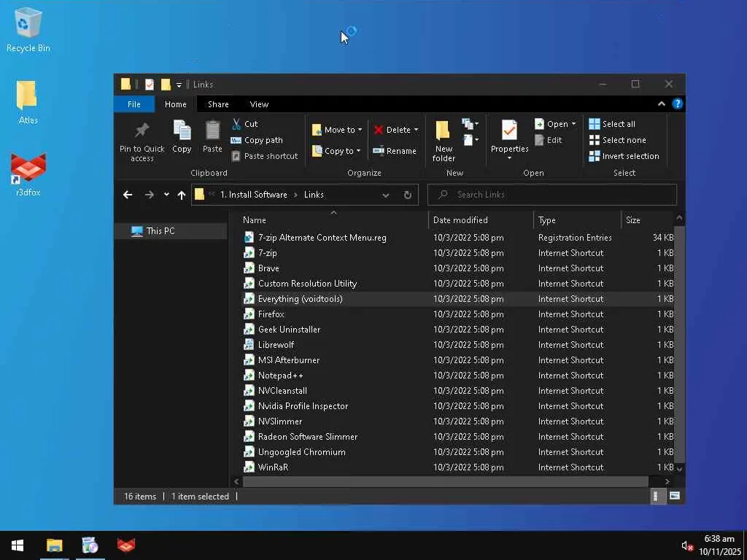Click the Copy icon in Clipboard group
The width and height of the screenshot is (747, 560).
[x=182, y=130]
